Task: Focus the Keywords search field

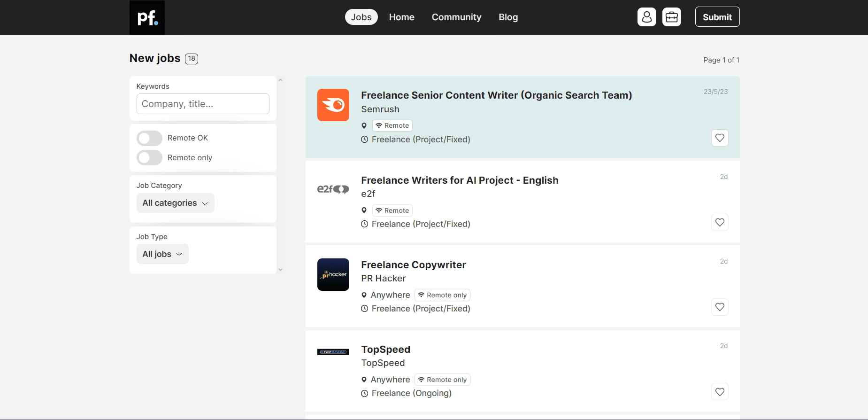Action: click(203, 104)
